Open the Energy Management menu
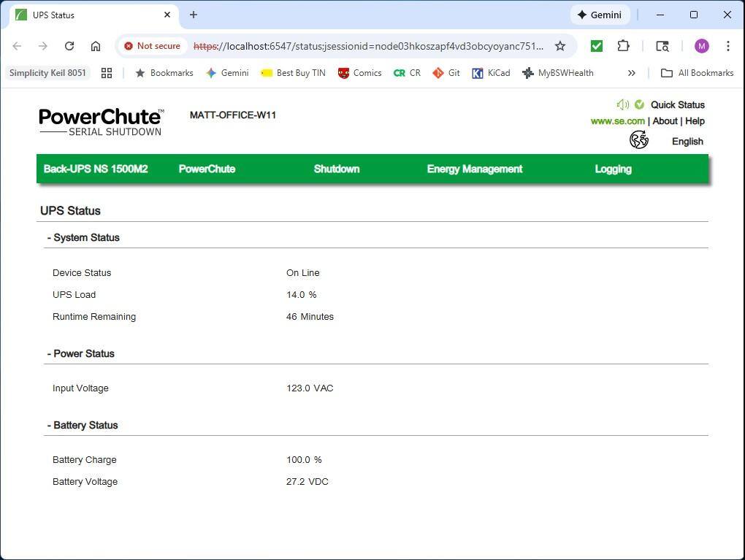The width and height of the screenshot is (745, 560). [474, 169]
